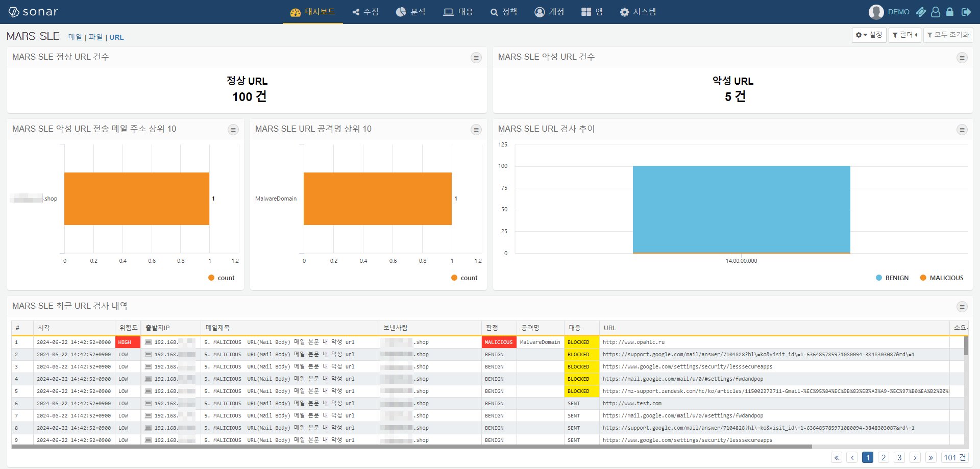Click the MalwareDomain orange bar
This screenshot has width=980, height=469.
coord(378,199)
